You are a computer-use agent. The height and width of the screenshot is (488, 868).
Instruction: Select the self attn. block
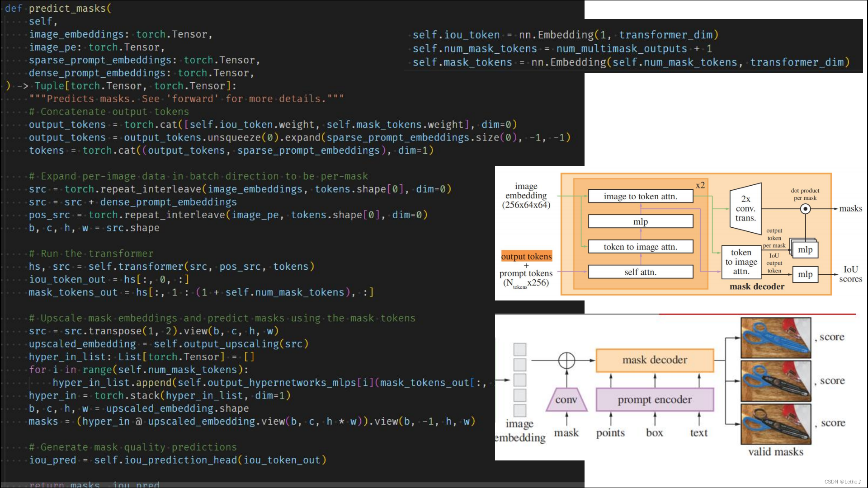640,272
